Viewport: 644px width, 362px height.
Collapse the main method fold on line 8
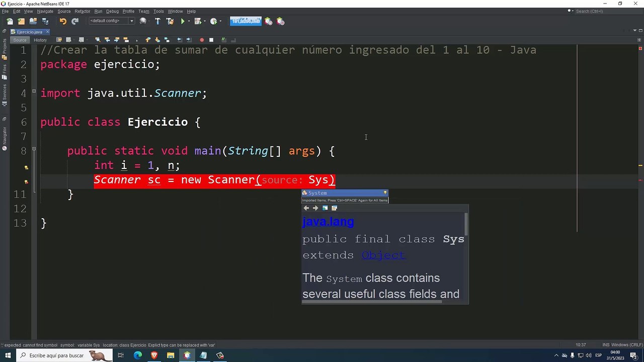(34, 149)
